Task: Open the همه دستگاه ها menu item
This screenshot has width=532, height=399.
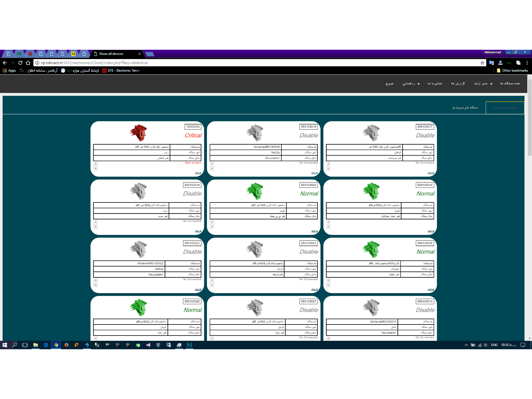Action: (x=510, y=84)
